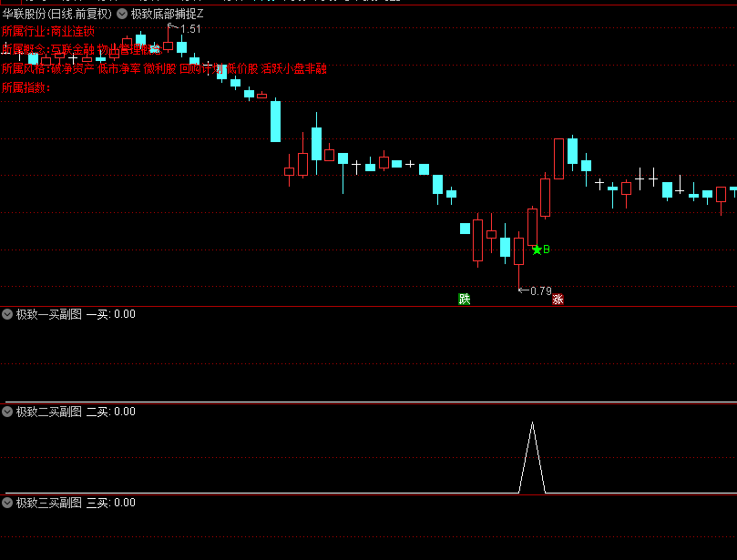This screenshot has width=737, height=560.
Task: Click the 所属行业:商业连锁 label
Action: click(x=48, y=32)
